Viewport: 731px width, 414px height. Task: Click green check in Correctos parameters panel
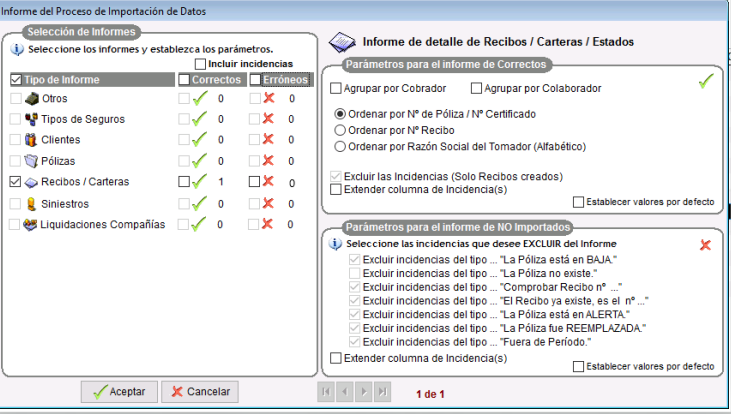[706, 81]
